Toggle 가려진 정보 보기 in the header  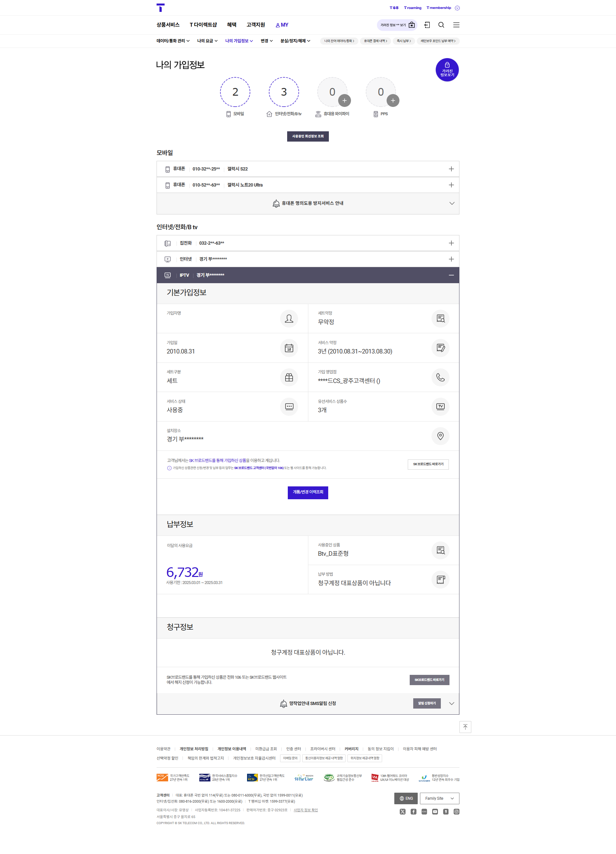coord(397,25)
